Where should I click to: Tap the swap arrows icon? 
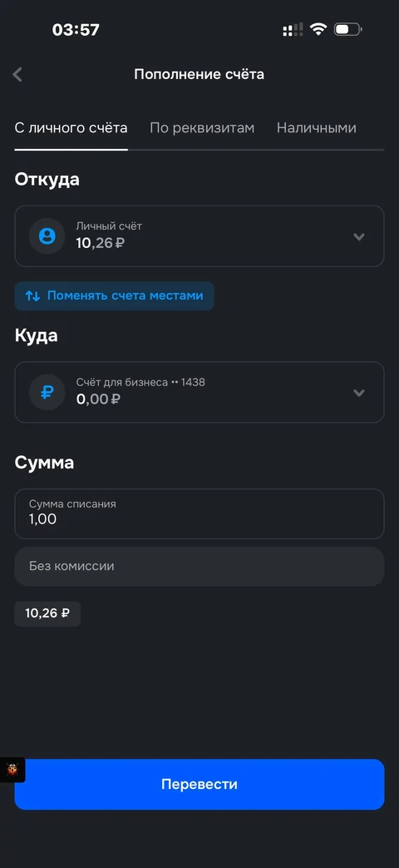tap(32, 295)
